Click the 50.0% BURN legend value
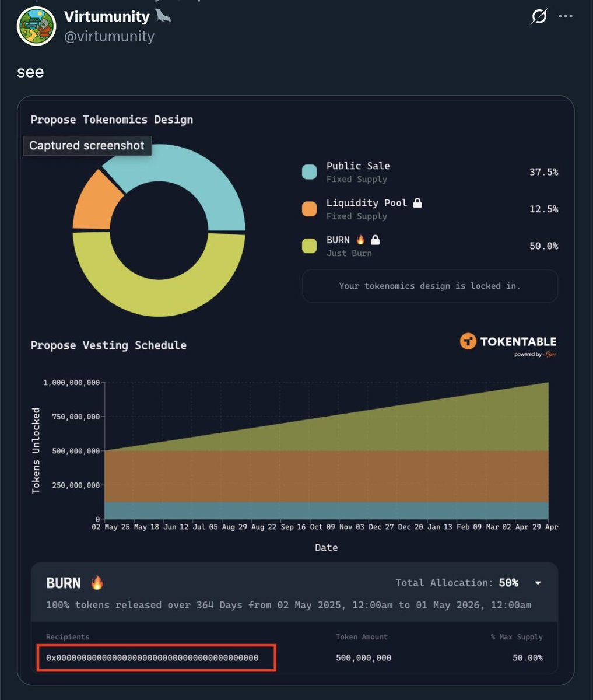Screen dimensions: 593x700 click(543, 246)
